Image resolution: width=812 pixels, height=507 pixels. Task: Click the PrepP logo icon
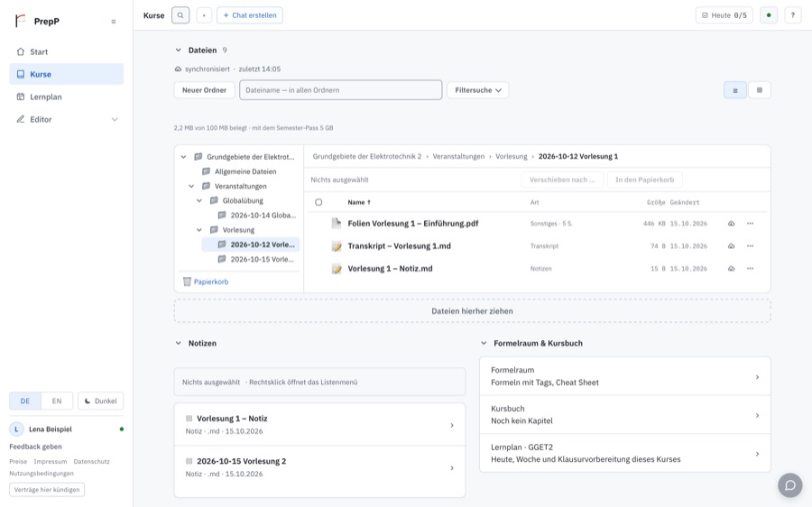click(x=20, y=21)
